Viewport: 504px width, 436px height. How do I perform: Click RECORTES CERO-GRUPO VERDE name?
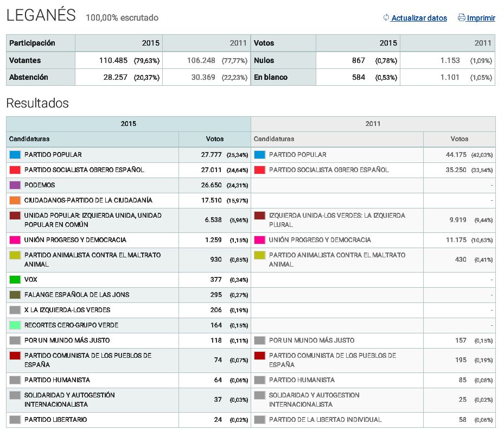tap(72, 325)
